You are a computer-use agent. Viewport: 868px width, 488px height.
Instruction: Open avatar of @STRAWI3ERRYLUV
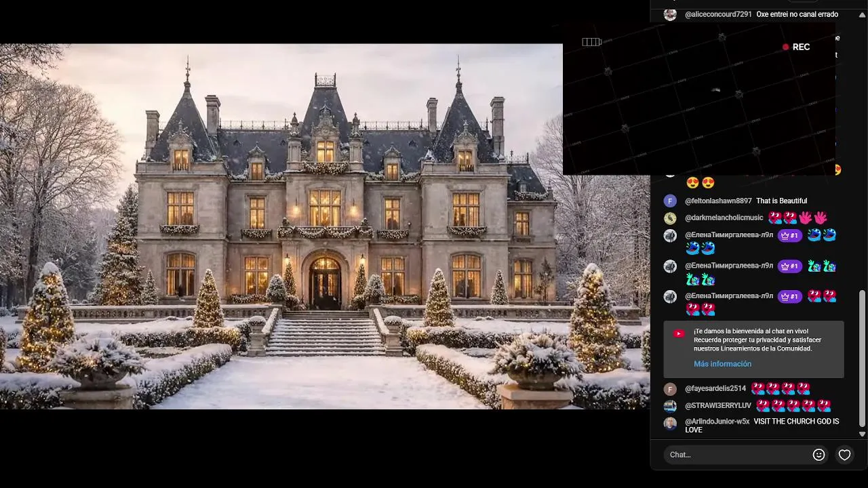(670, 406)
